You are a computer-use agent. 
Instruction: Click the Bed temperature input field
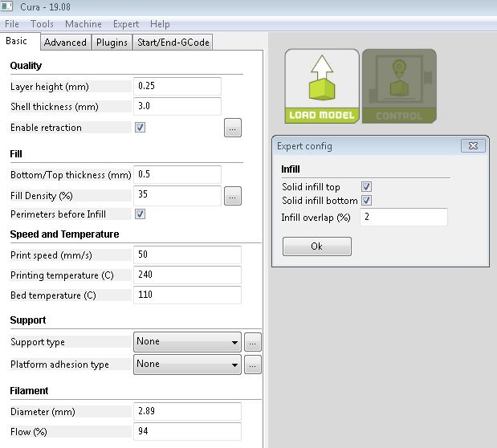click(187, 295)
